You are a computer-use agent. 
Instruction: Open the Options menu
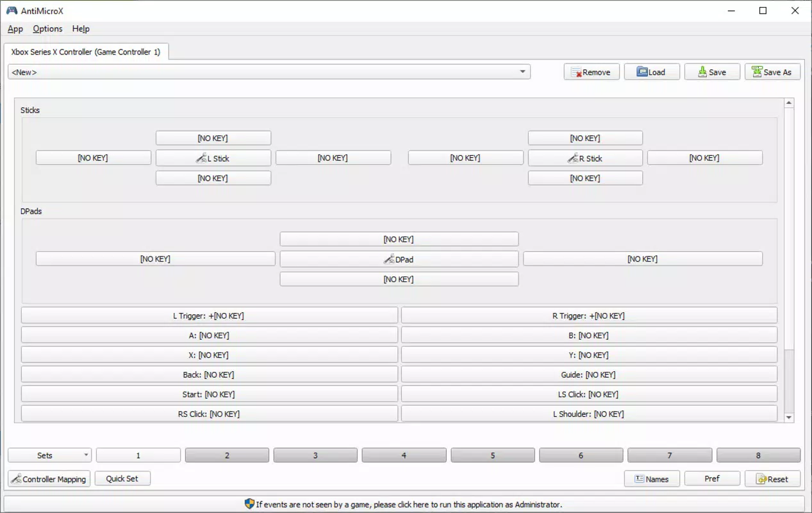[47, 29]
